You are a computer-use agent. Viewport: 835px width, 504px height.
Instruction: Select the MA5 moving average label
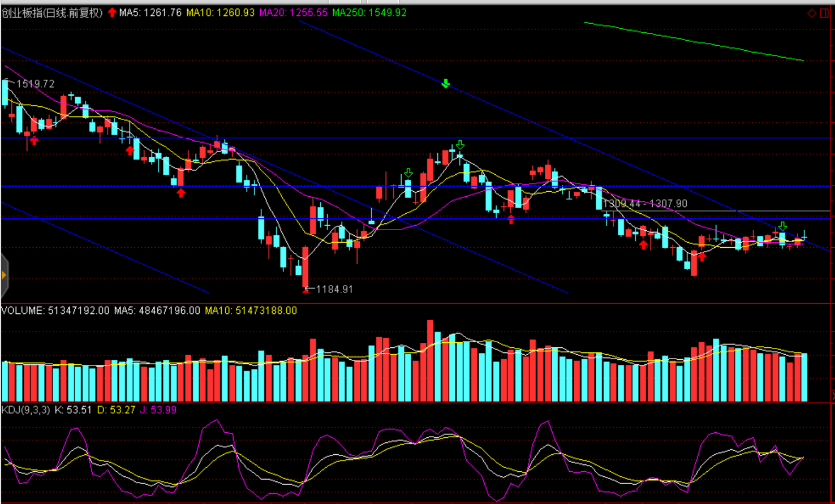point(150,12)
